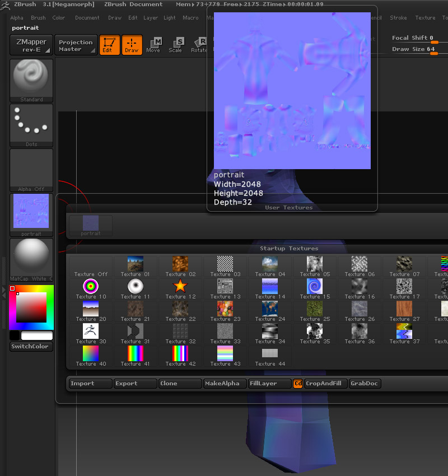Viewport: 448px width, 476px height.
Task: Click the SwitchColor button
Action: point(31,347)
